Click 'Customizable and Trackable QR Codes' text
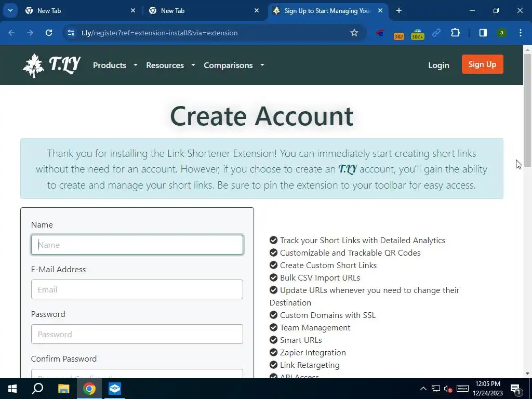532x399 pixels. tap(350, 253)
